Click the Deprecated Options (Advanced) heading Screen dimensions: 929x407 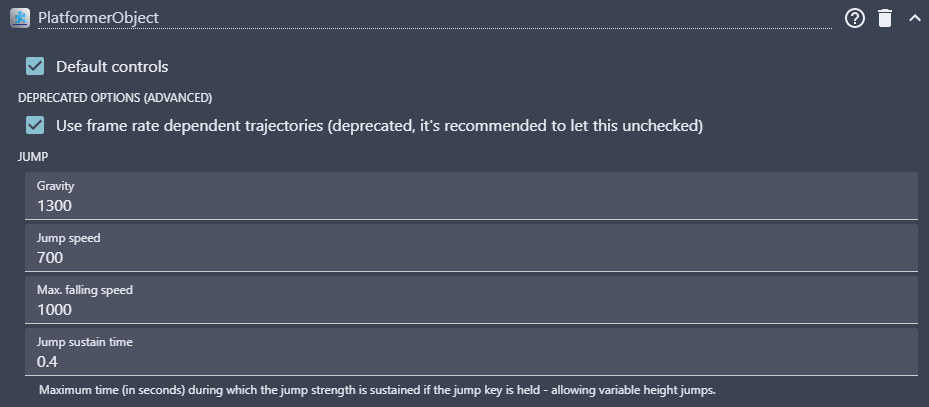pos(115,98)
